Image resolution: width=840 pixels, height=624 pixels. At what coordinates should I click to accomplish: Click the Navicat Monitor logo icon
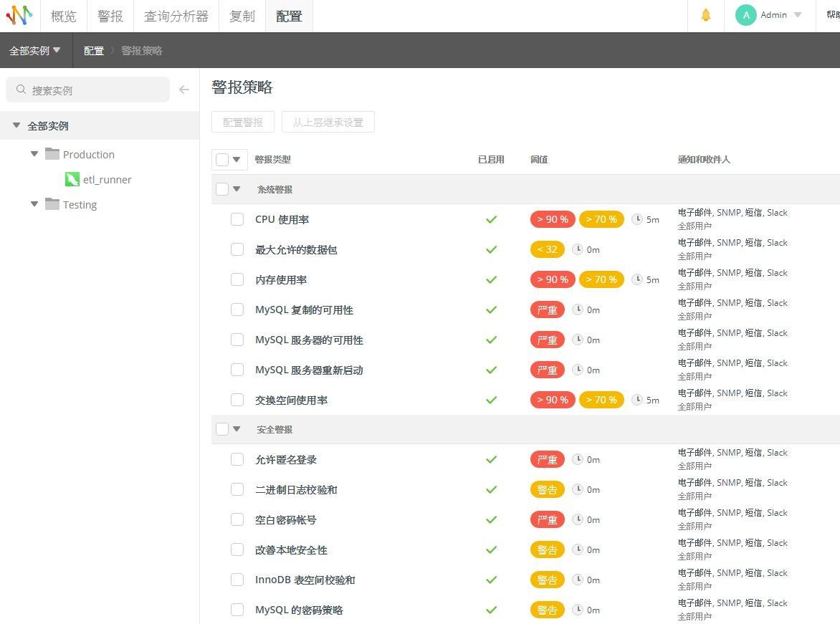(x=19, y=16)
